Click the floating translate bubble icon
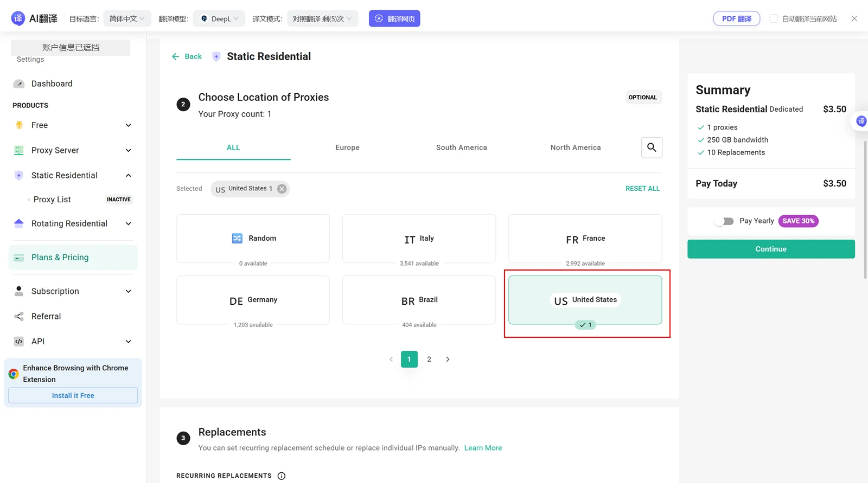Screen dimensions: 868x488 coord(861,121)
